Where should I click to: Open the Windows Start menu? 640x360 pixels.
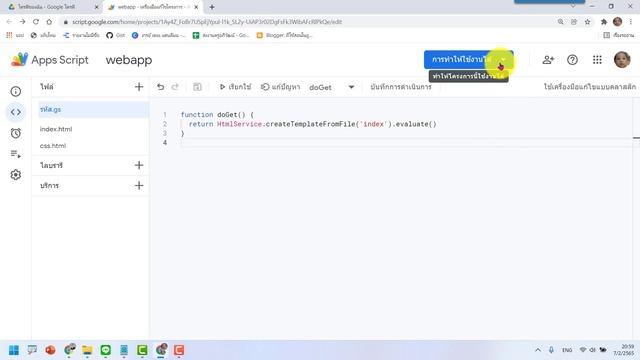click(x=14, y=350)
